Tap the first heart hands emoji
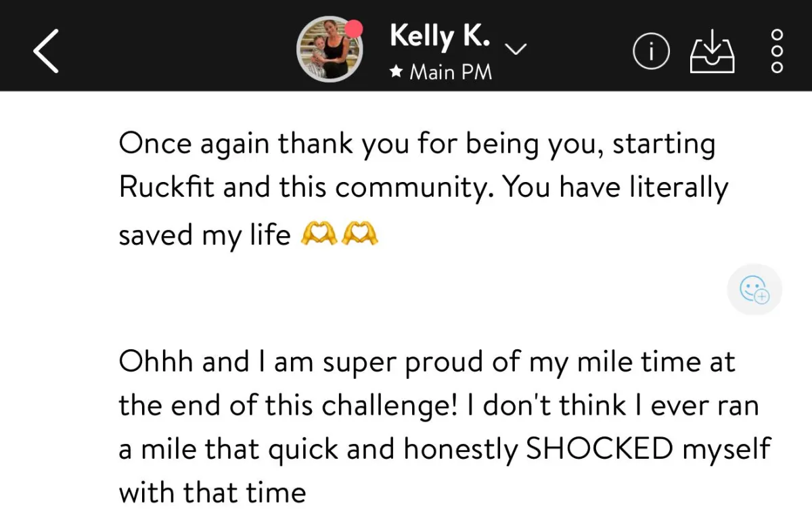 317,235
